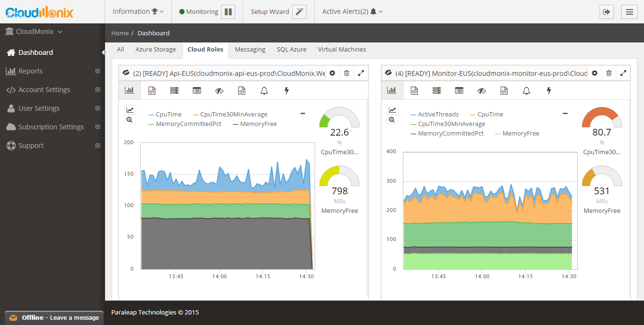Switch to the Virtual Machines tab
The height and width of the screenshot is (325, 644).
click(342, 50)
